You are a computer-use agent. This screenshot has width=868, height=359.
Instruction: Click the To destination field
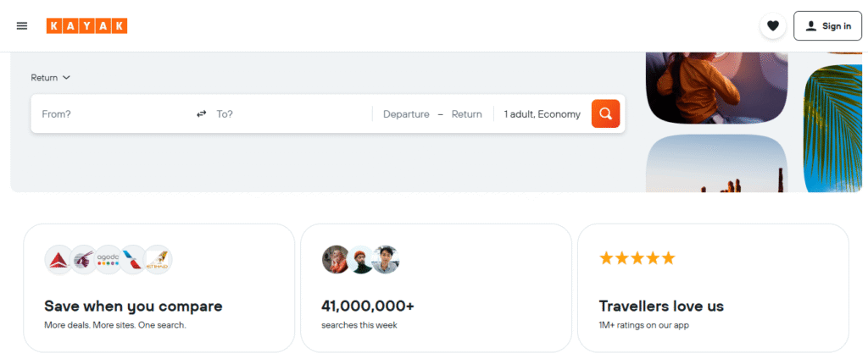click(288, 114)
